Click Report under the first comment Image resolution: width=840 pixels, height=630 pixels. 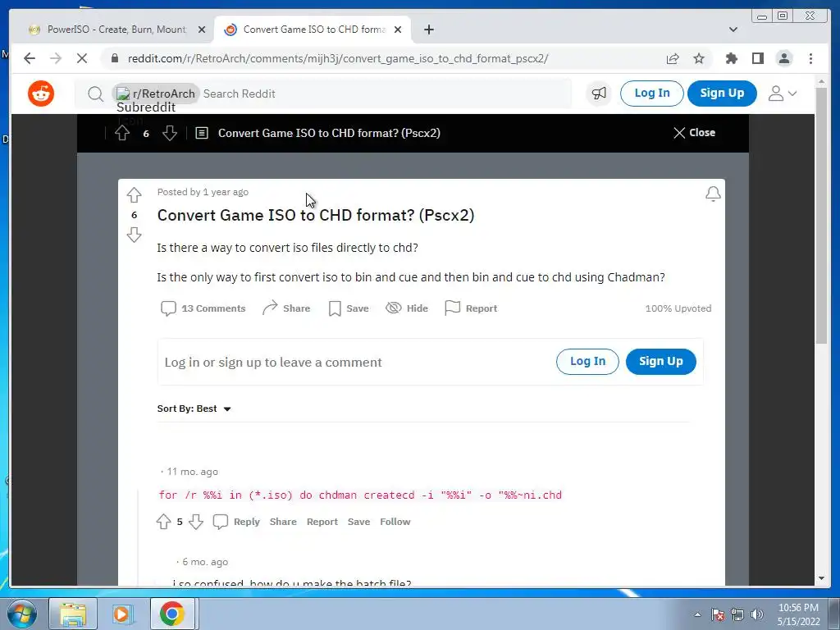pos(322,522)
